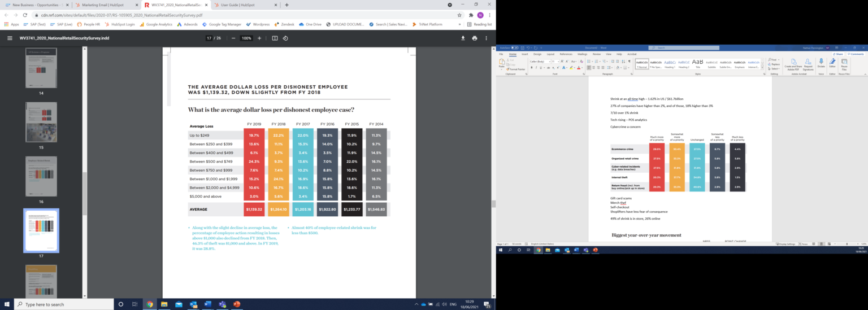This screenshot has width=868, height=310.
Task: Open the References ribbon tab in Word
Action: pos(566,54)
